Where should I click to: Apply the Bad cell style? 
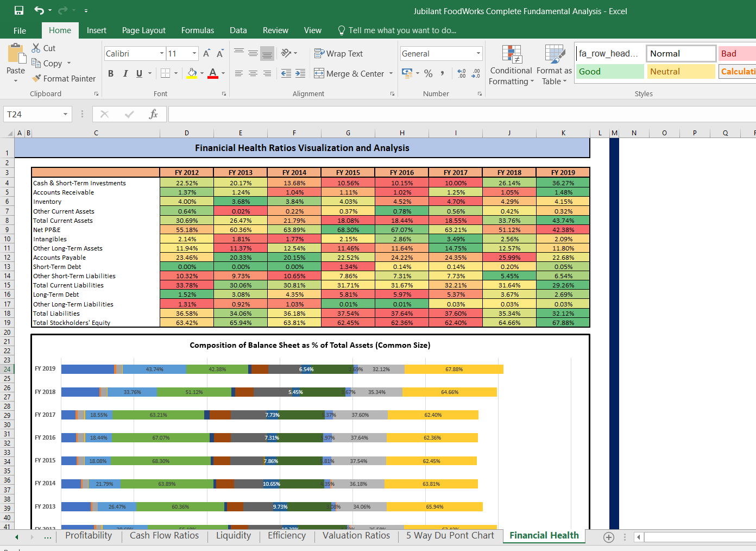[737, 53]
